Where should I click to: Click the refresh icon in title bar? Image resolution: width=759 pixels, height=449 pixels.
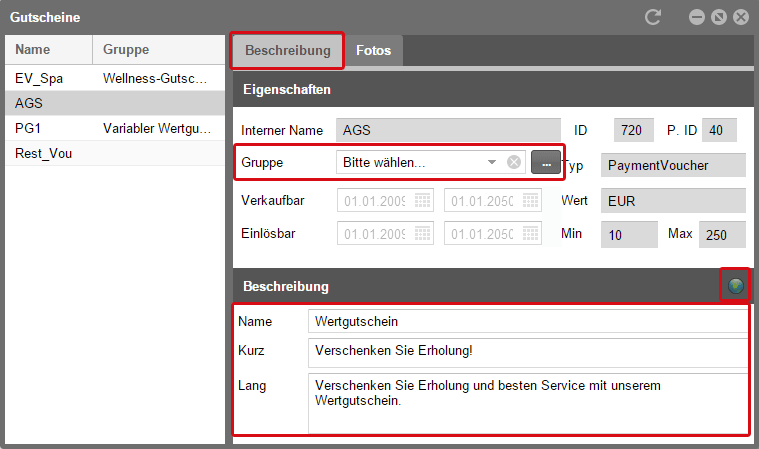[x=653, y=17]
